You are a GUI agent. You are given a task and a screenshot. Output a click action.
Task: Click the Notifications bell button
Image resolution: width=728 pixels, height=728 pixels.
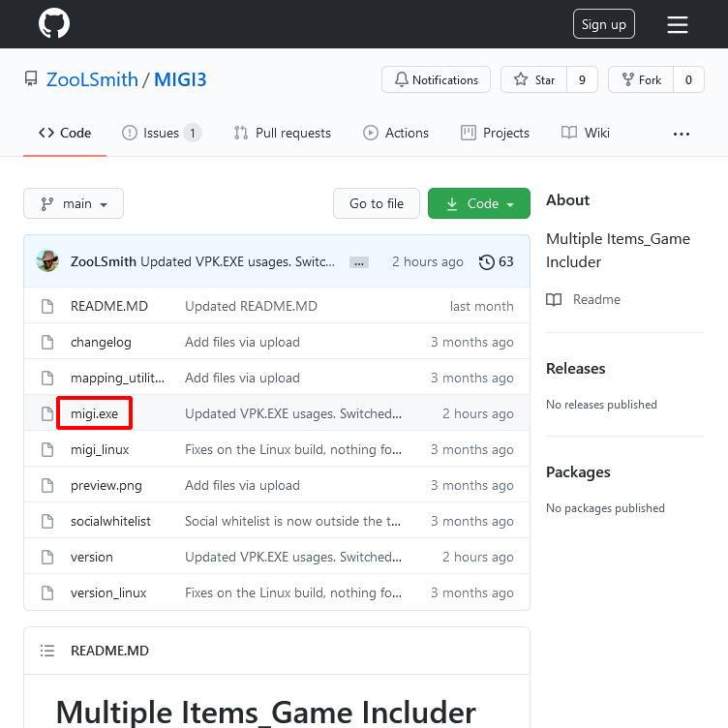436,79
